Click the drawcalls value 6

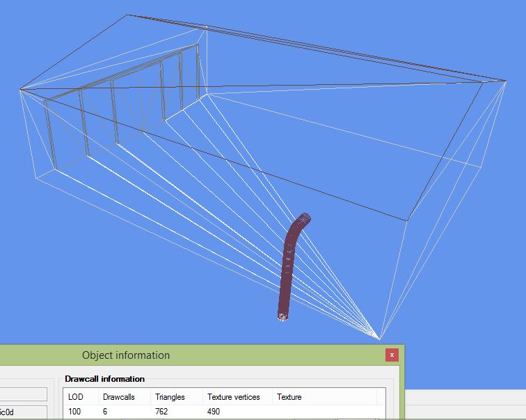tap(105, 411)
